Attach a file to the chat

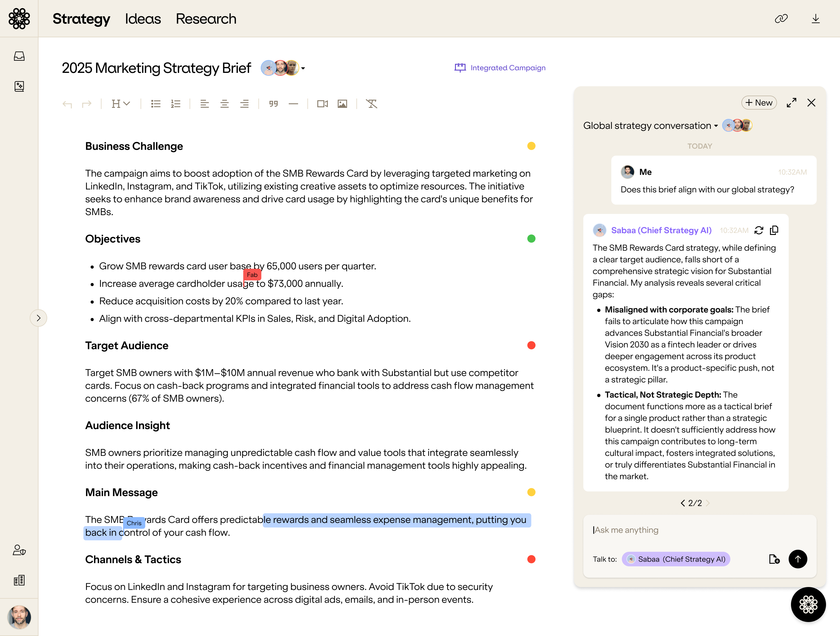click(774, 559)
